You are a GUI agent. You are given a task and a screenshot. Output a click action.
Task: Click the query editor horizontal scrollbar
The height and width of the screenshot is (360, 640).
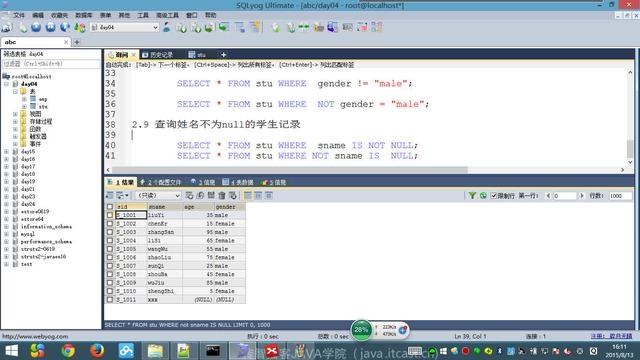pyautogui.click(x=290, y=169)
